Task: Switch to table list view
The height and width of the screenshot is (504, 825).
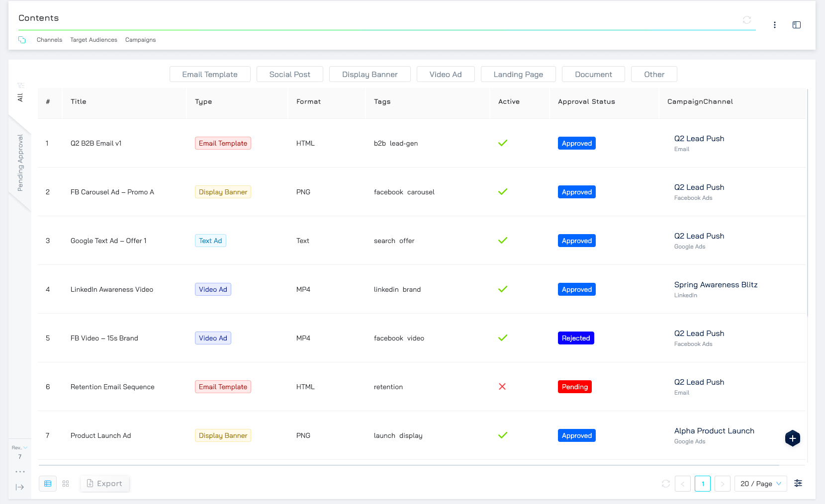Action: point(48,484)
